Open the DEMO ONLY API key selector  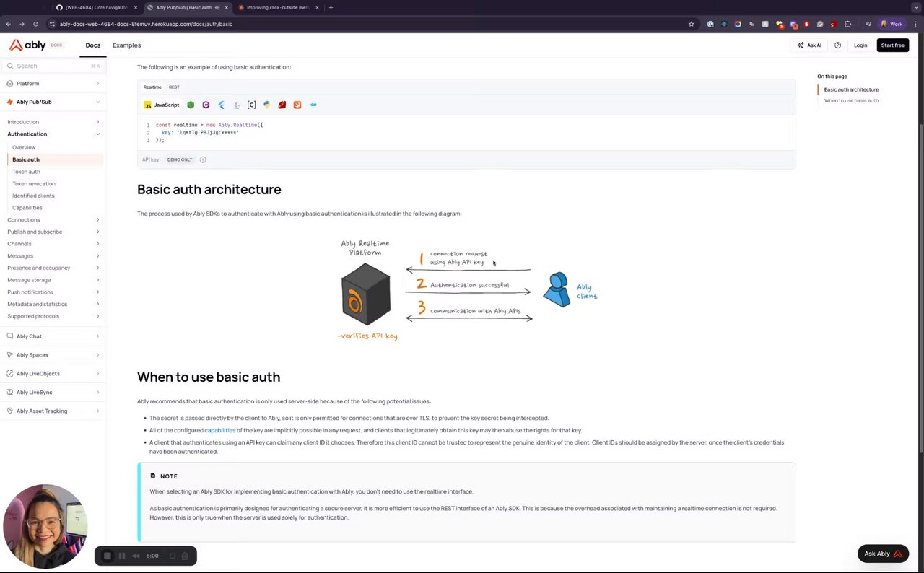[x=180, y=159]
